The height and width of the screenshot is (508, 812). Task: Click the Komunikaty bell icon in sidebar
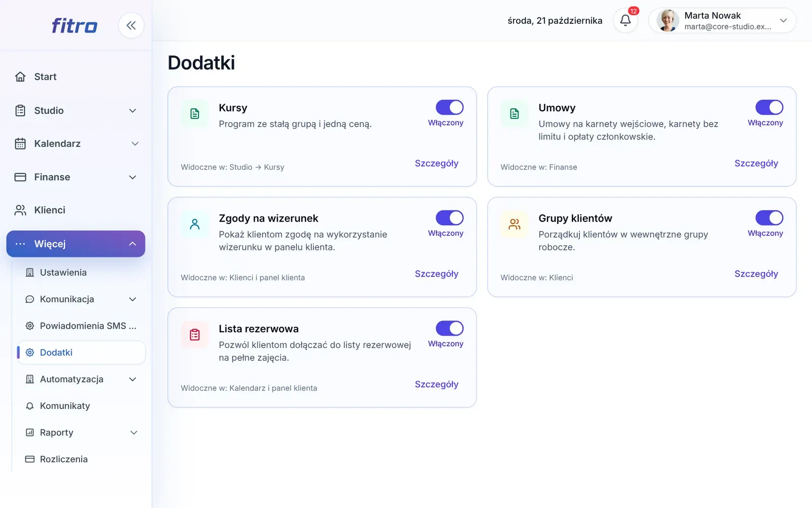tap(30, 406)
